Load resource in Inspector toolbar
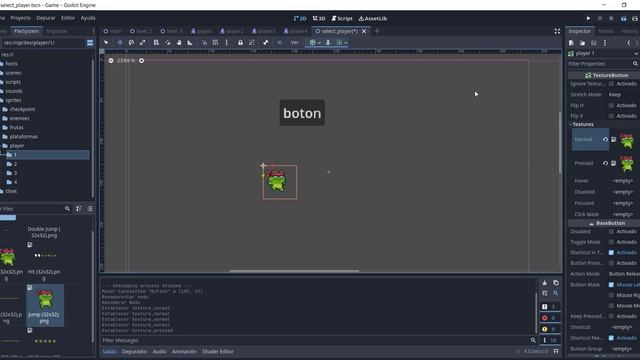 [582, 43]
